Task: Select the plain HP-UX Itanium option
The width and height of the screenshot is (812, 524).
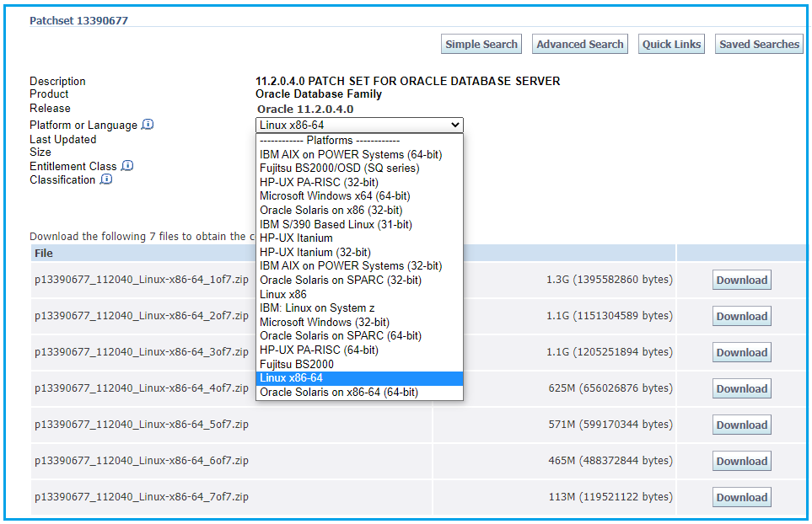Action: pos(359,238)
